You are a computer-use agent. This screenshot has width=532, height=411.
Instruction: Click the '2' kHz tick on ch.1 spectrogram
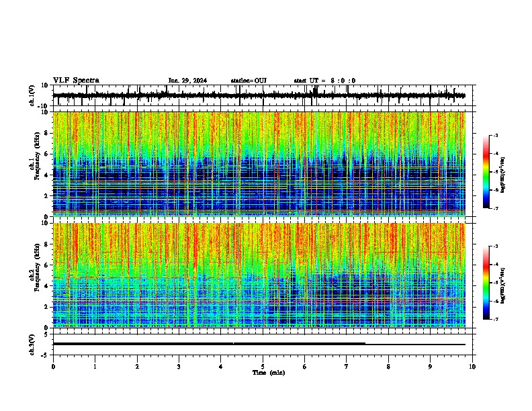coord(46,195)
